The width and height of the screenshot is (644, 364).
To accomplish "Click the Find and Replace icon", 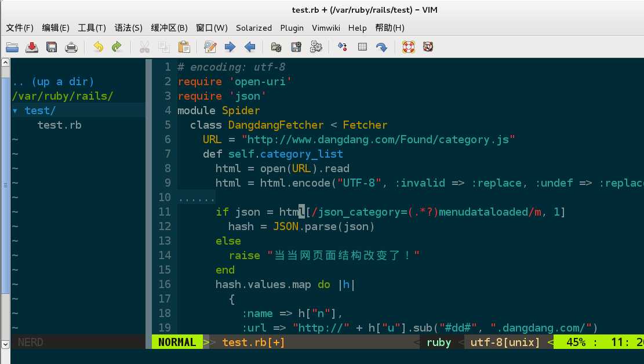I will pyautogui.click(x=210, y=48).
